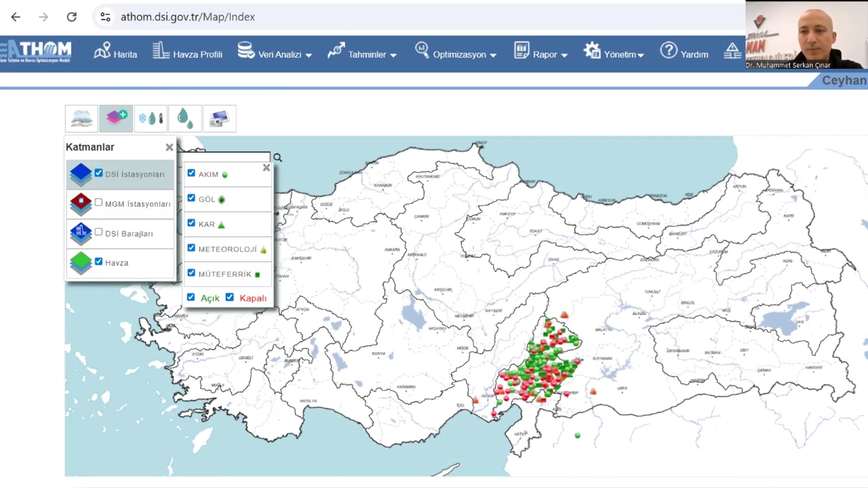Toggle the Kapalı closed stations checkbox

tap(230, 297)
